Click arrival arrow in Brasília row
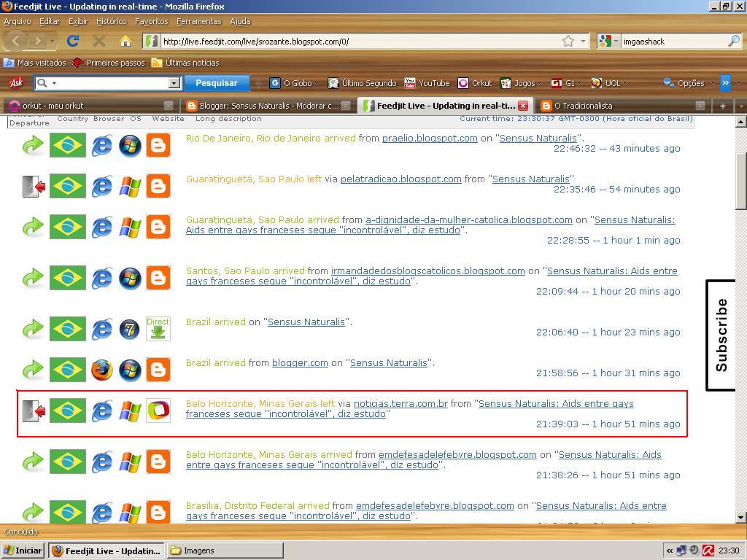This screenshot has height=560, width=747. pyautogui.click(x=33, y=513)
